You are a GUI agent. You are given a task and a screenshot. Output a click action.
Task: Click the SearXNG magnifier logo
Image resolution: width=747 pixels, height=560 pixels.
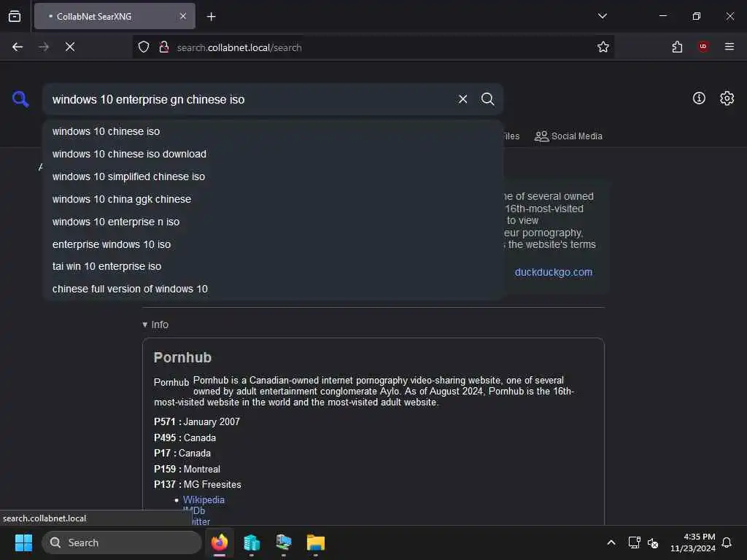(20, 99)
